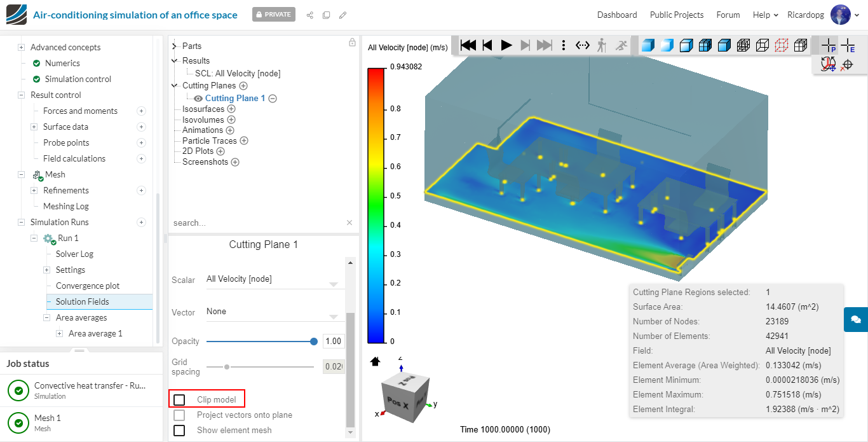The image size is (868, 442).
Task: Enable the Show element mesh checkbox
Action: pyautogui.click(x=179, y=431)
